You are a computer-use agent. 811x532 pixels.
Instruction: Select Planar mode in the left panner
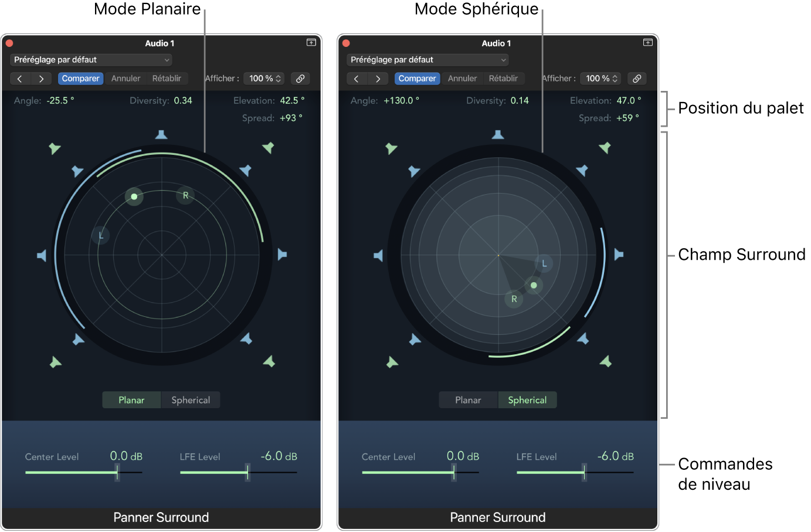coord(131,400)
